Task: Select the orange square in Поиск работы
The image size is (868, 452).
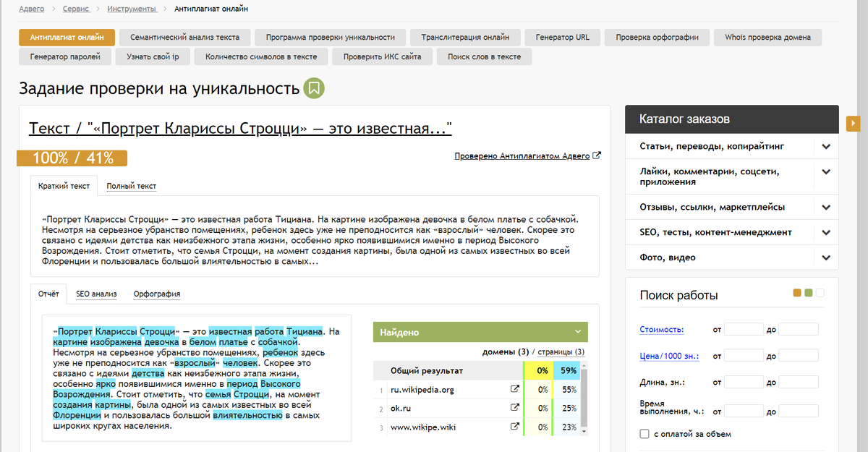Action: point(797,293)
